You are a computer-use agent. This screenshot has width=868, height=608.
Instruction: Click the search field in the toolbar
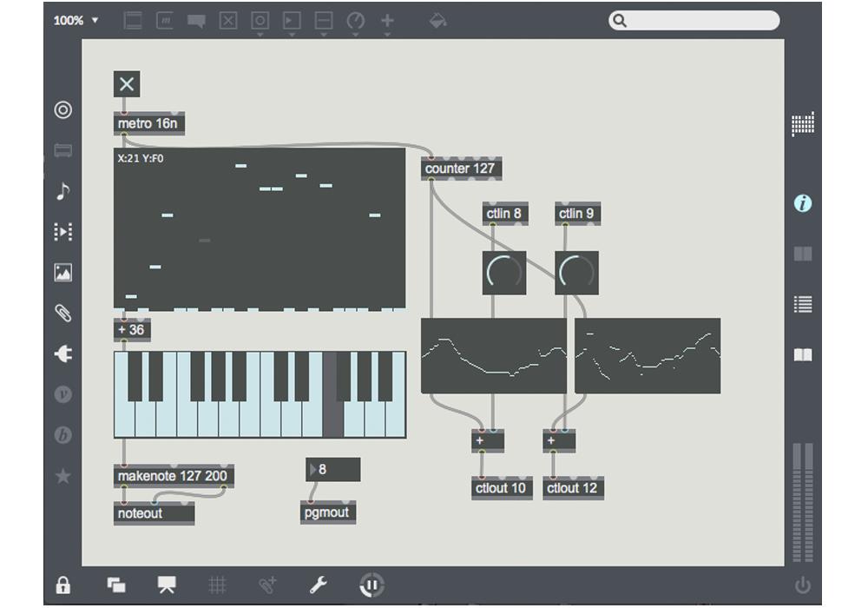[x=694, y=21]
